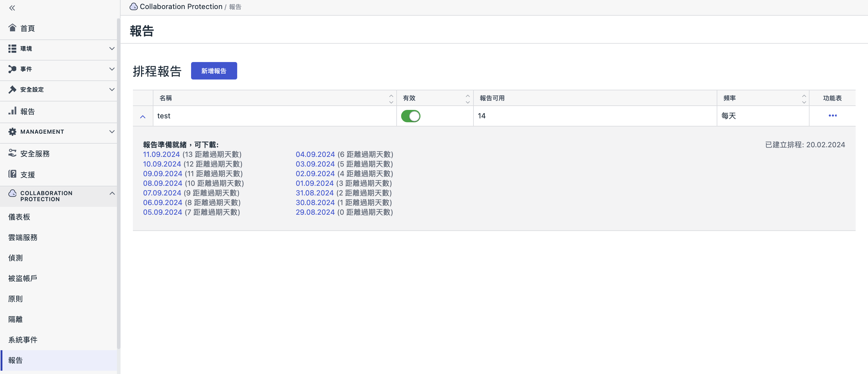Collapse the Collaboration Protection section chevron
The image size is (868, 374).
coord(112,193)
